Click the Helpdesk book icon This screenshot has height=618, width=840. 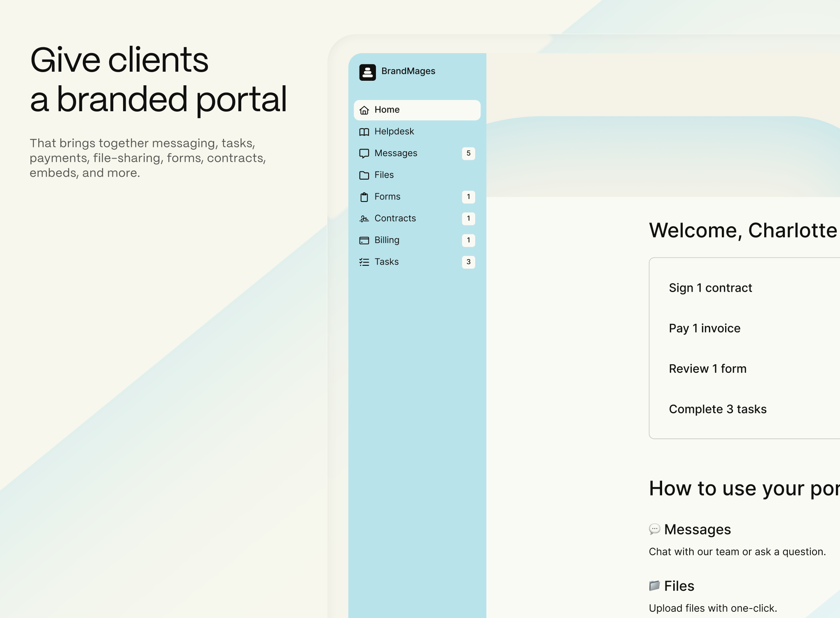coord(364,132)
